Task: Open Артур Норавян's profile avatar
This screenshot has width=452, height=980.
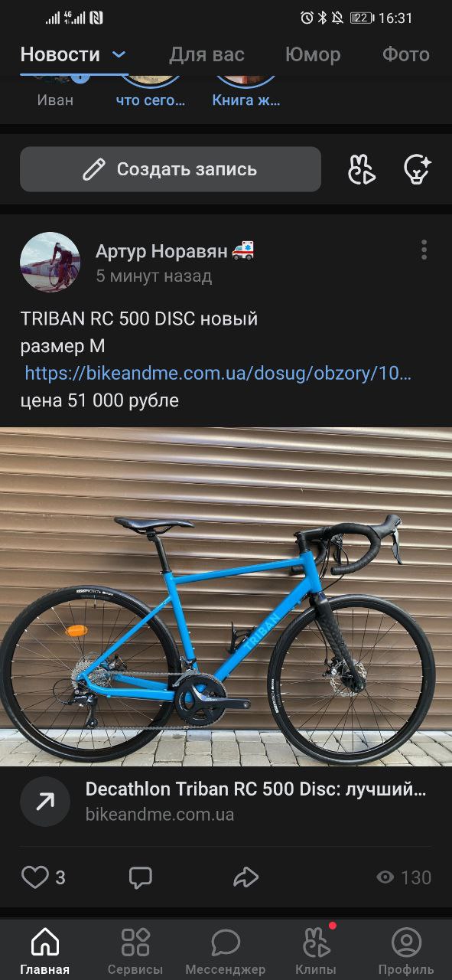Action: [x=50, y=262]
